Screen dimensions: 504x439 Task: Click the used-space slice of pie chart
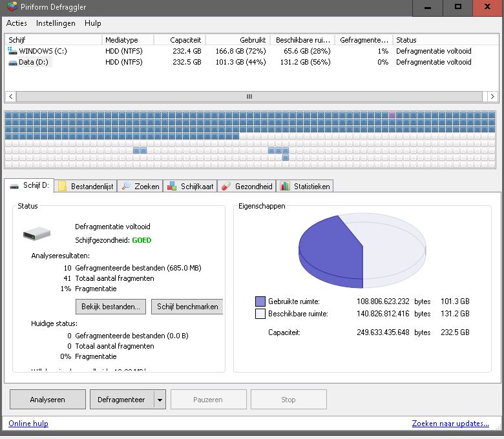(331, 250)
